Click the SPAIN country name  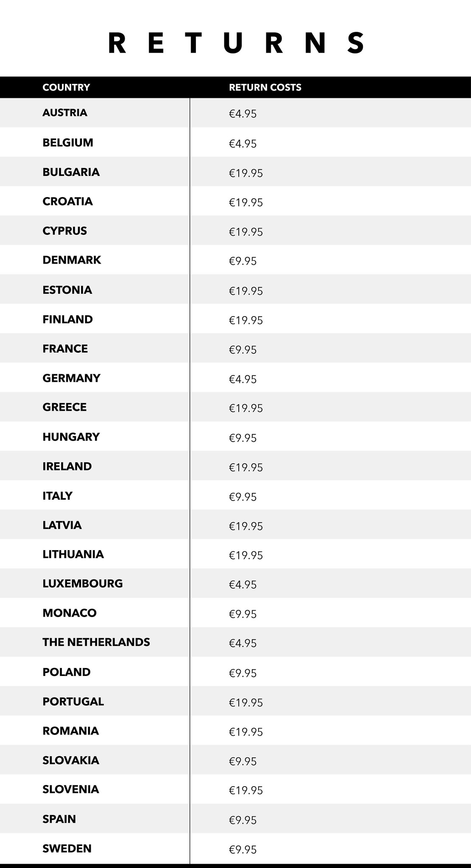(x=59, y=819)
